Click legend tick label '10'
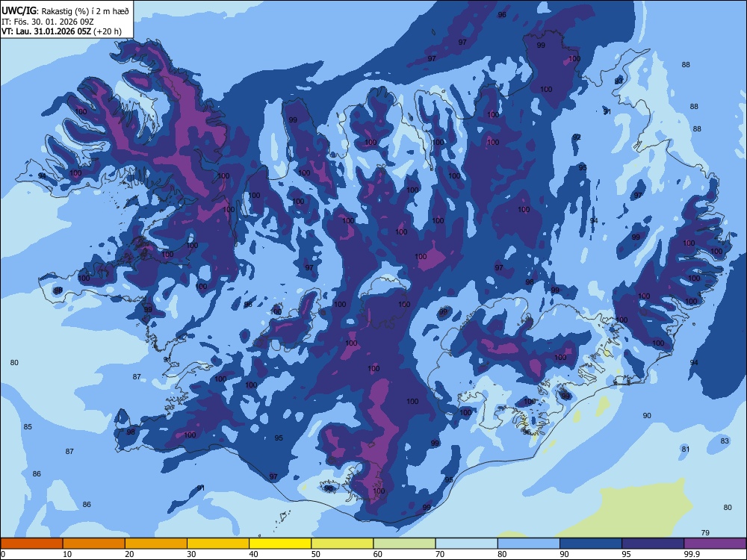747x560 pixels. 67,554
